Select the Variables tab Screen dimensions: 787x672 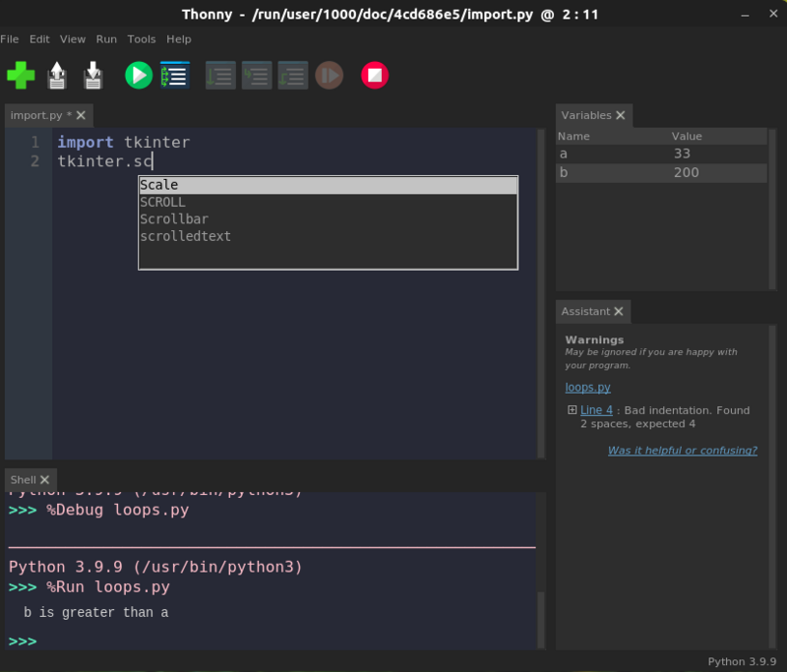tap(586, 115)
